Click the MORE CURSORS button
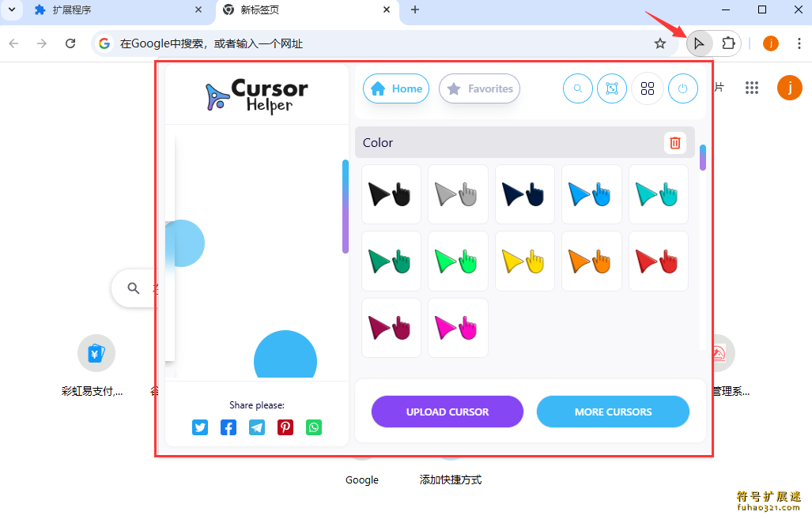 [x=613, y=412]
